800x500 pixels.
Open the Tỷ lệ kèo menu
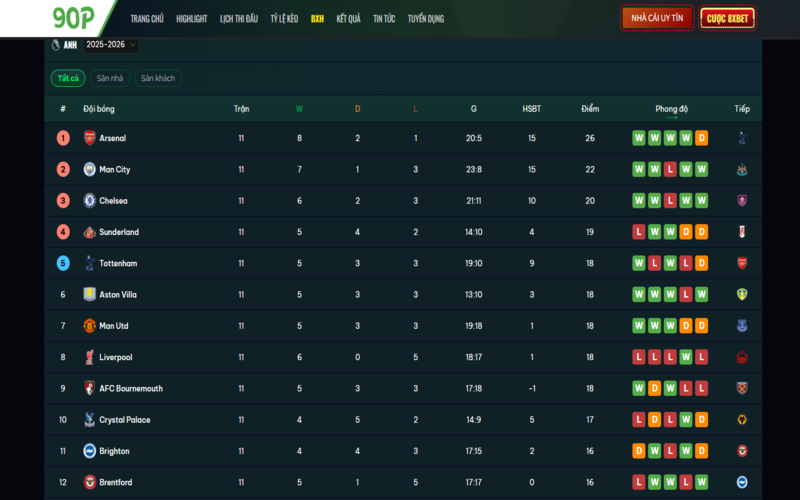pos(285,19)
